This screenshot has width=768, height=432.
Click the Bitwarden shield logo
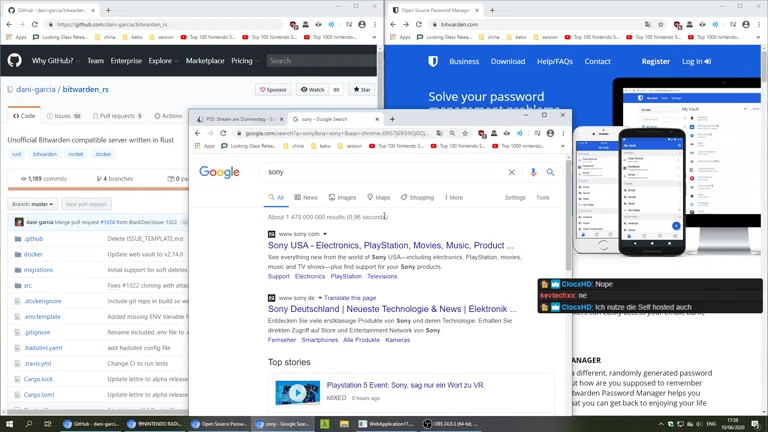(x=433, y=61)
